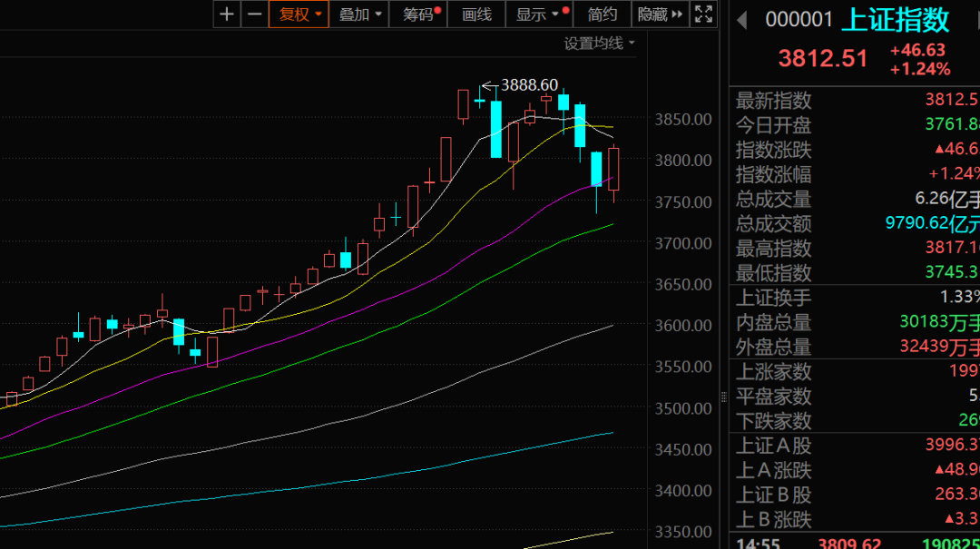Open the 复权 dropdown menu
980x549 pixels.
299,15
